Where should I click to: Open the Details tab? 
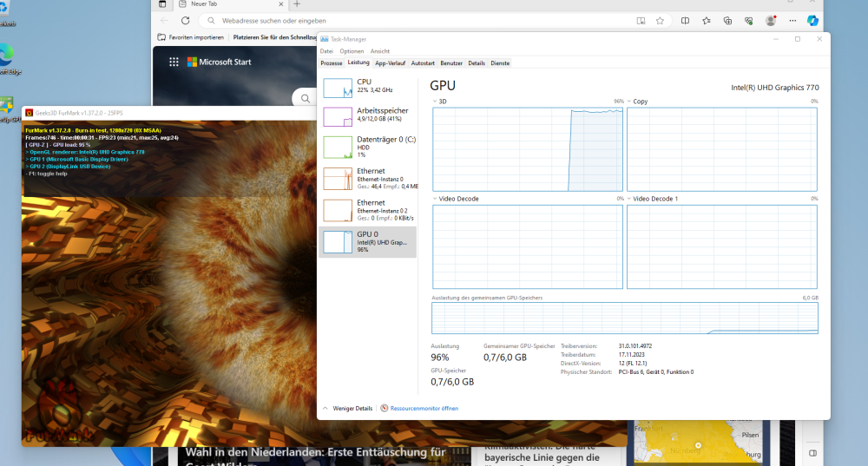(477, 63)
